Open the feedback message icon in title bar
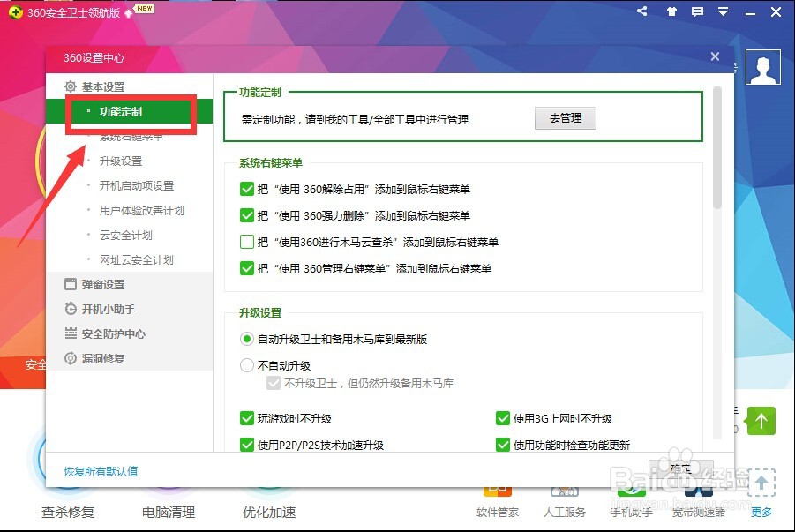This screenshot has width=795, height=532. point(698,11)
